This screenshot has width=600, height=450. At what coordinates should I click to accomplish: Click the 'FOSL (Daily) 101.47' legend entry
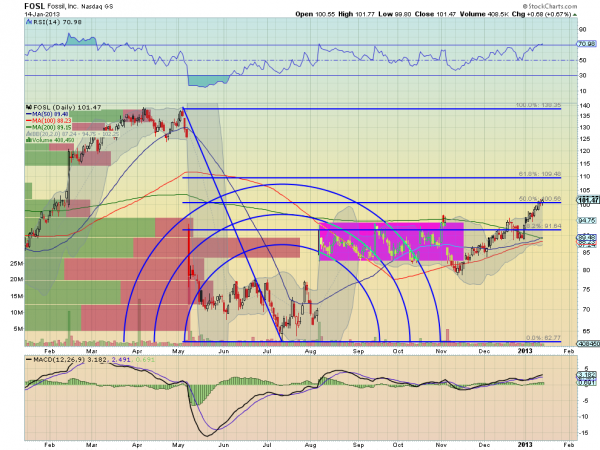pyautogui.click(x=67, y=108)
